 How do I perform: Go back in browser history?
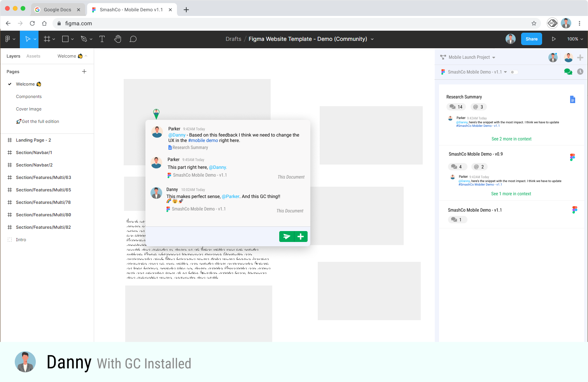pyautogui.click(x=8, y=23)
